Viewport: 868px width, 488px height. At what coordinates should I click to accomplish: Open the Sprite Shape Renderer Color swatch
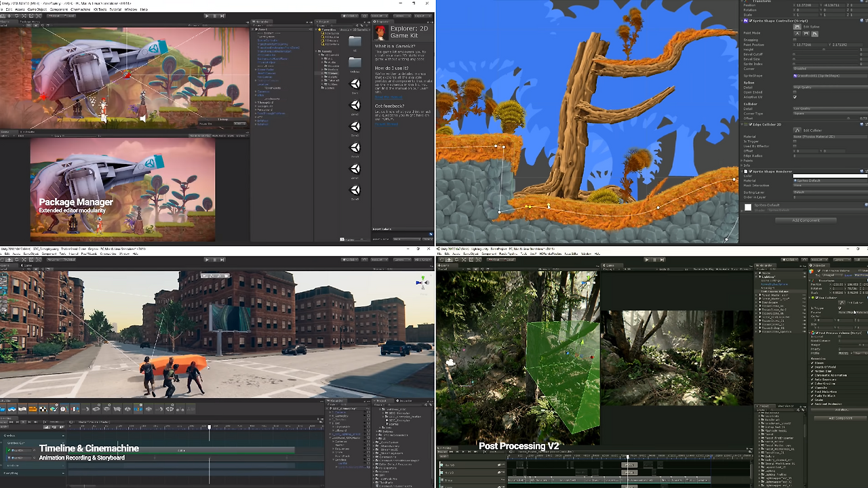[x=831, y=176]
